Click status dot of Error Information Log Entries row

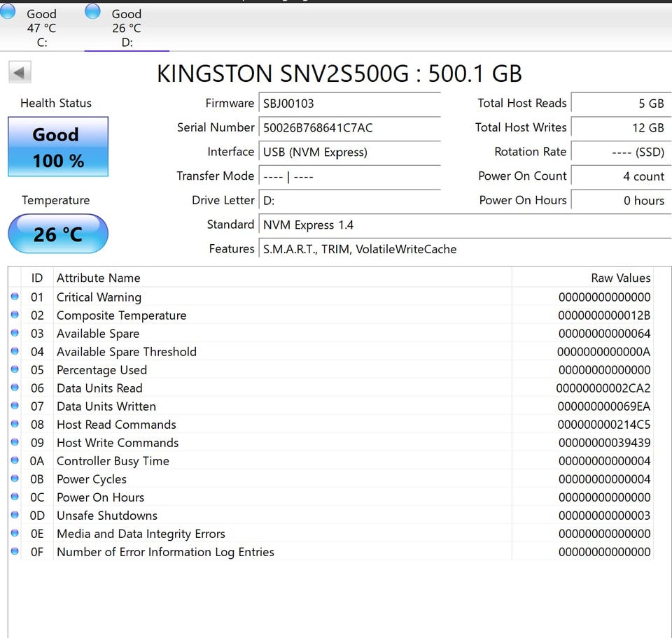tap(15, 551)
